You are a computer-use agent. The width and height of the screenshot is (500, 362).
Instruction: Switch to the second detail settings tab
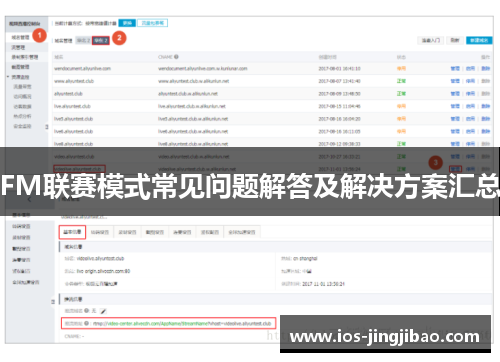tap(100, 232)
